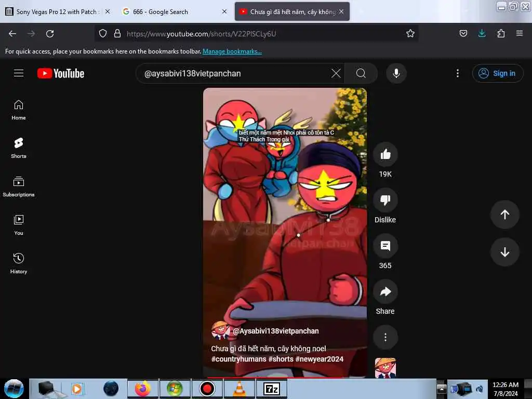Screen dimensions: 532x399
Task: Bookmark this page with star
Action: (410, 33)
